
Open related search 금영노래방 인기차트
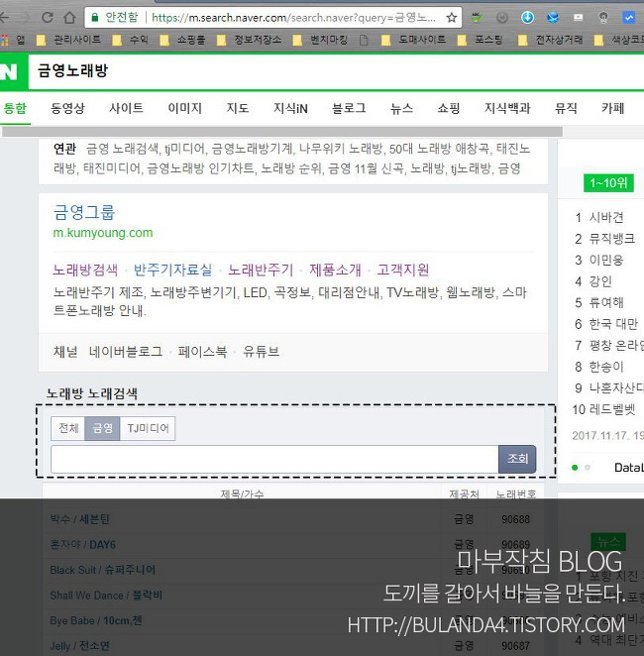click(x=200, y=168)
